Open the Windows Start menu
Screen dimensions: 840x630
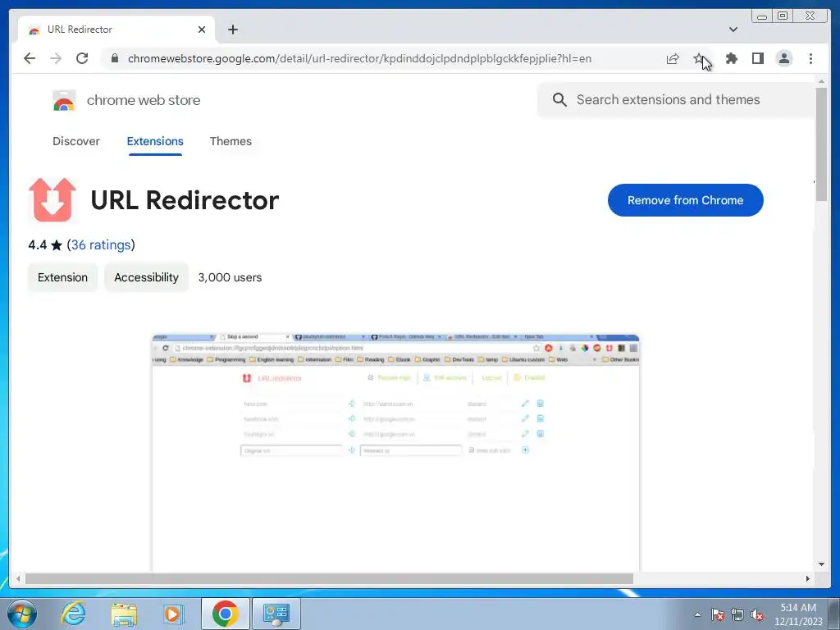pos(21,614)
